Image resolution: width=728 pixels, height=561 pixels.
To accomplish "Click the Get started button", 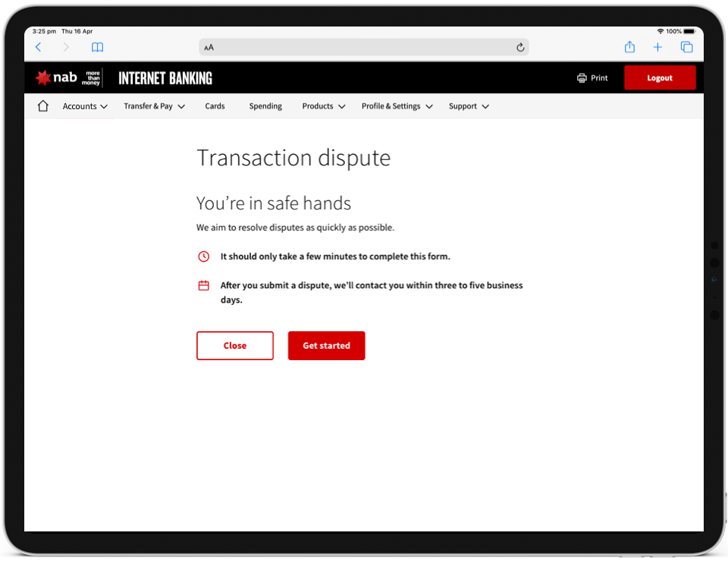I will click(326, 345).
